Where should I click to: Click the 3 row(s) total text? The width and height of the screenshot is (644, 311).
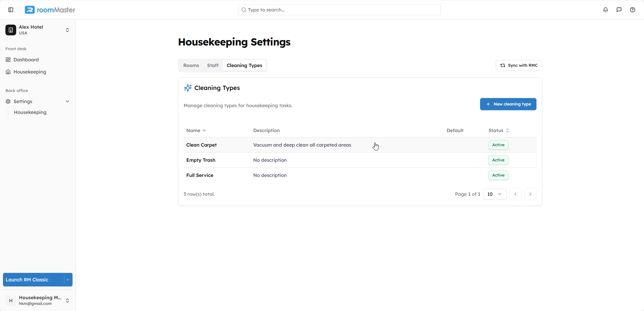click(199, 194)
